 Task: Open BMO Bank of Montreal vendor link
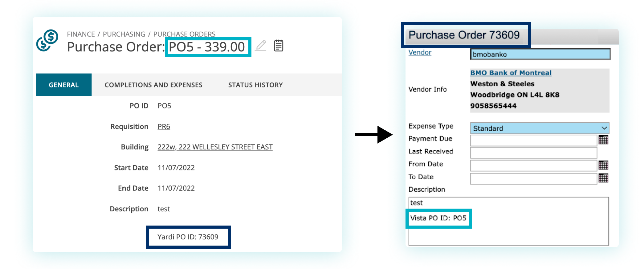(511, 73)
